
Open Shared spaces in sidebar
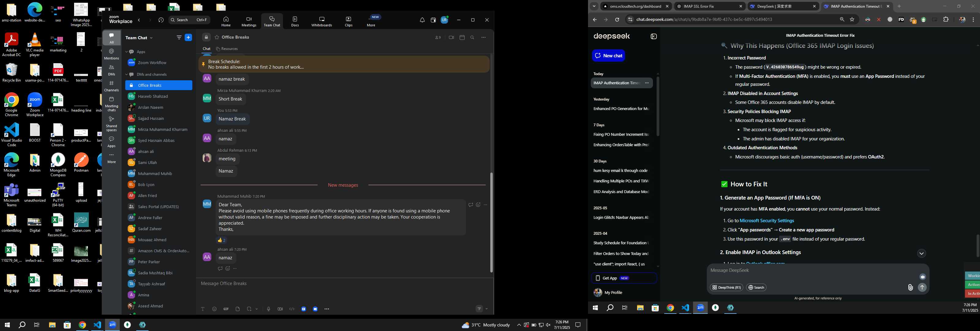coord(111,124)
